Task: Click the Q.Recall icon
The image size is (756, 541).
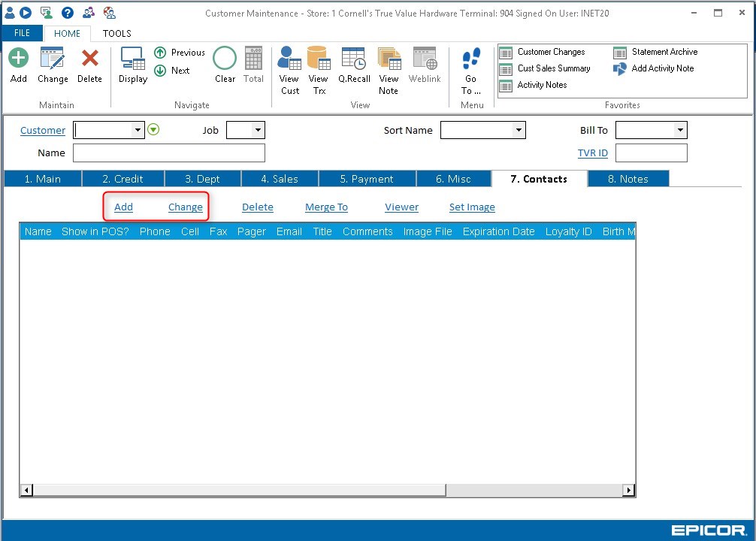Action: [354, 59]
